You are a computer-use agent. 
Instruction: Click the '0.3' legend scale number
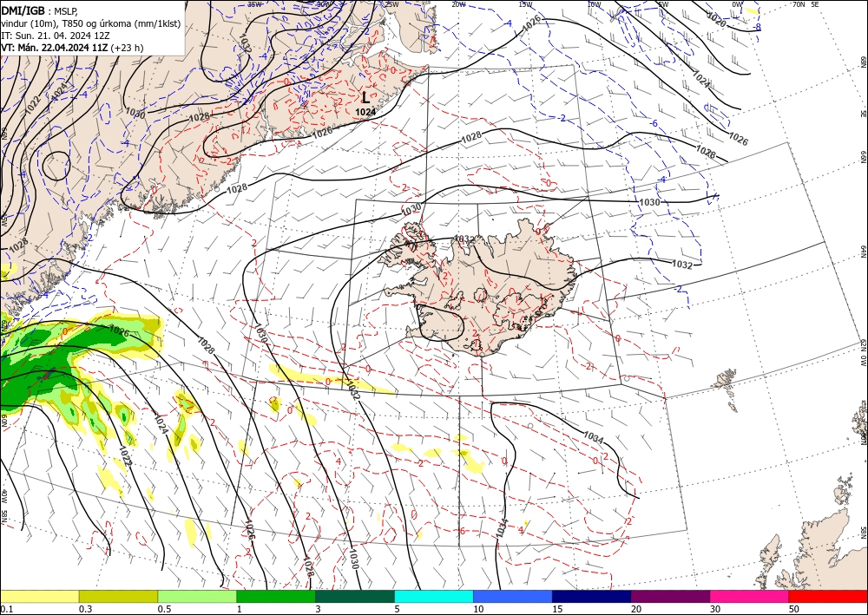(x=85, y=609)
